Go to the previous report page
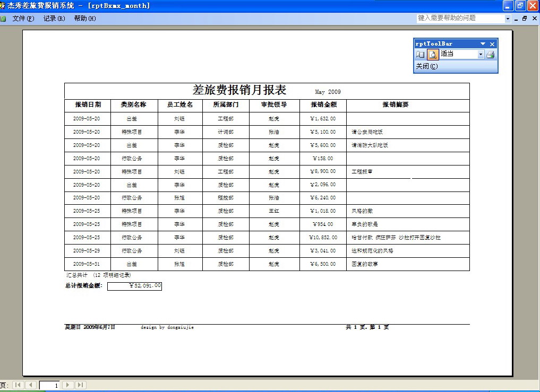Image resolution: width=540 pixels, height=392 pixels. 31,385
